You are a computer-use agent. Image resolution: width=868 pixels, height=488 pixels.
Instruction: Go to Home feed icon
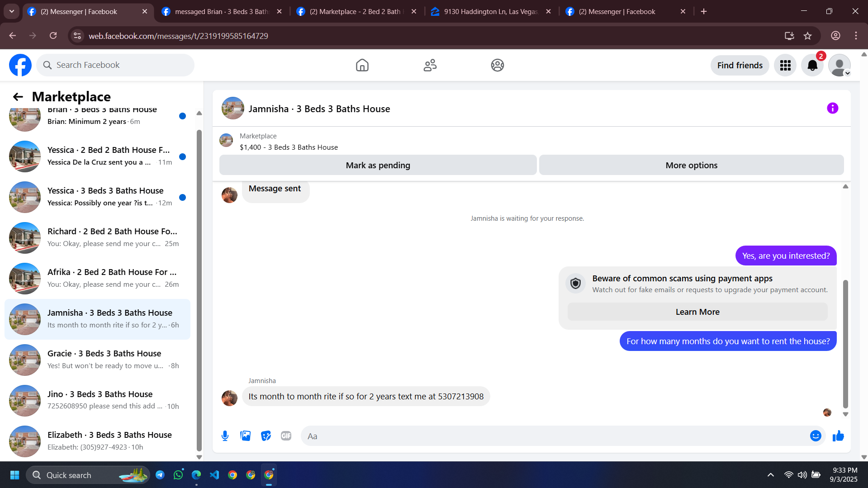point(362,65)
